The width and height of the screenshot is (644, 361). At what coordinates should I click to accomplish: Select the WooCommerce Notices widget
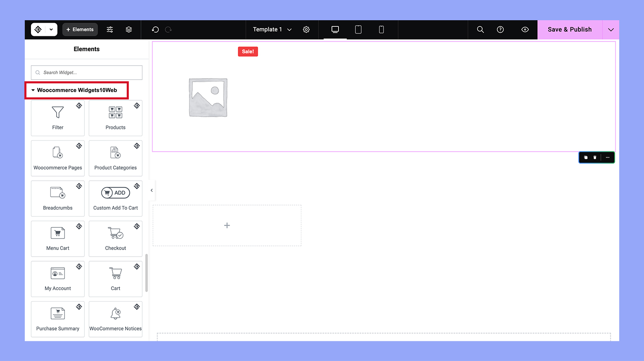pyautogui.click(x=115, y=319)
